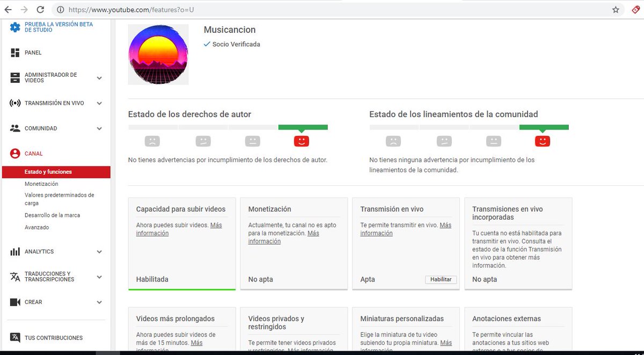This screenshot has width=644, height=355.
Task: Click the Transmisión en vivo broadcast icon
Action: tap(15, 103)
